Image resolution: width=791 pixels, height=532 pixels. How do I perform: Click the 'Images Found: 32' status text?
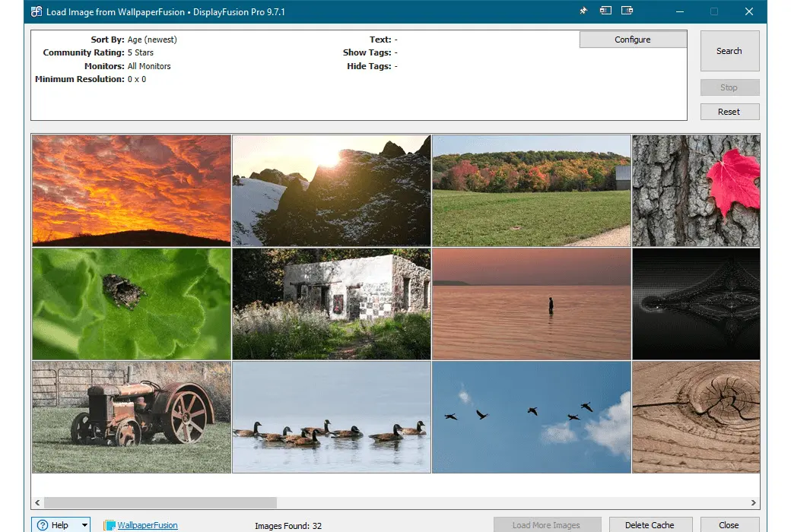click(288, 526)
